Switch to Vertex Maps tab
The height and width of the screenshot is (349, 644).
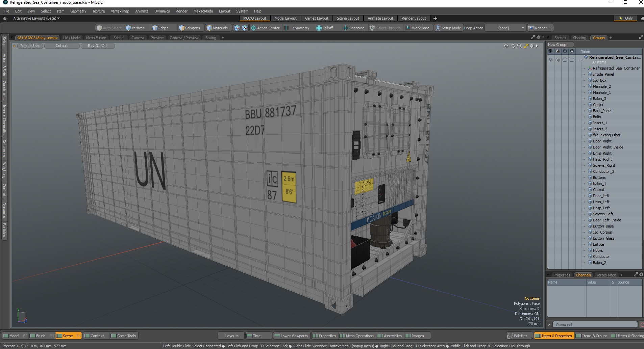(x=606, y=275)
